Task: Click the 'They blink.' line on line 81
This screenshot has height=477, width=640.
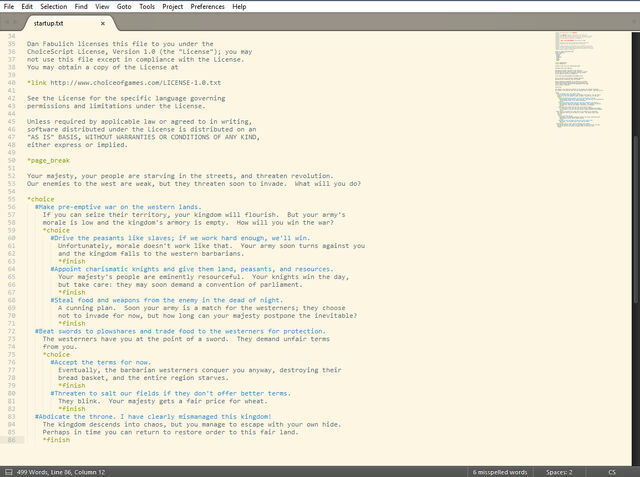Action: pyautogui.click(x=162, y=401)
